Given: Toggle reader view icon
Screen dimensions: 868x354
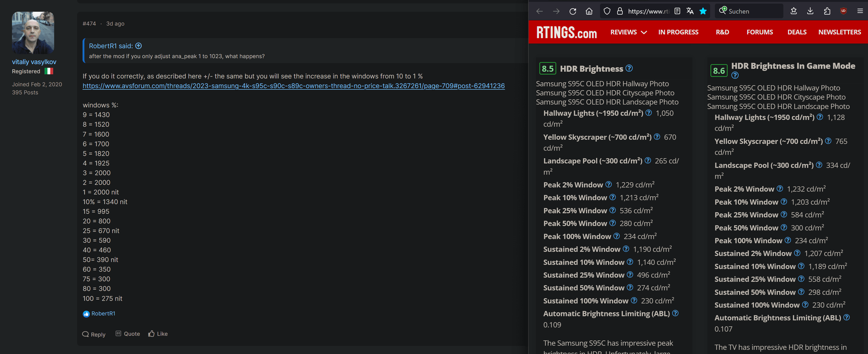Looking at the screenshot, I should pos(677,11).
